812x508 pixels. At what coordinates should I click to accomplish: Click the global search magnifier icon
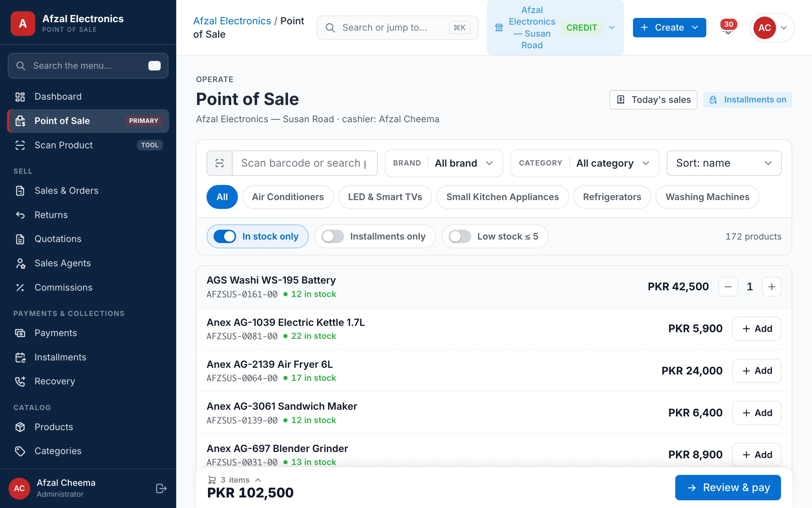click(x=330, y=27)
